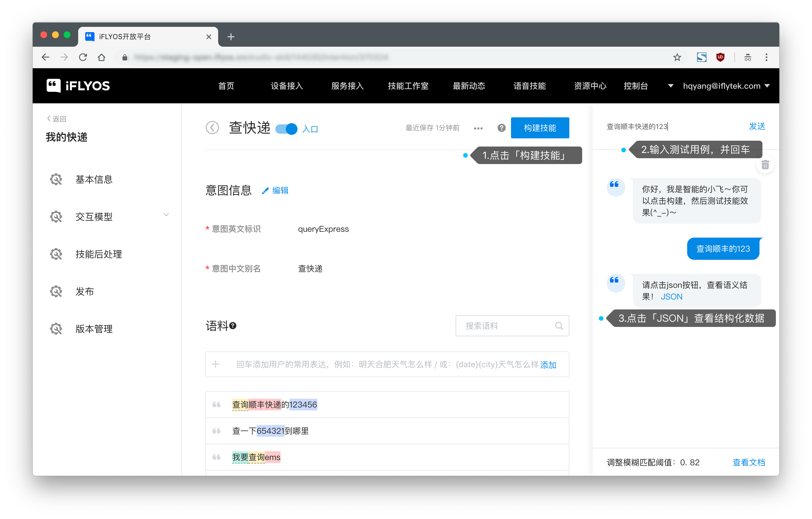This screenshot has width=812, height=519.
Task: Open the dropdown arrow beside 控制台
Action: tap(671, 86)
